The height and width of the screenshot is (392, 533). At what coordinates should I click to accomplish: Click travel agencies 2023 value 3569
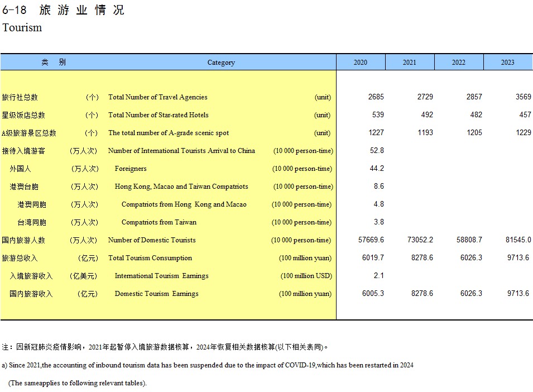coord(524,97)
